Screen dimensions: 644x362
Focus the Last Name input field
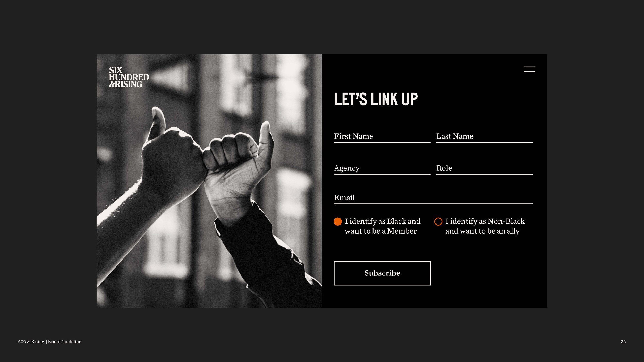coord(484,136)
